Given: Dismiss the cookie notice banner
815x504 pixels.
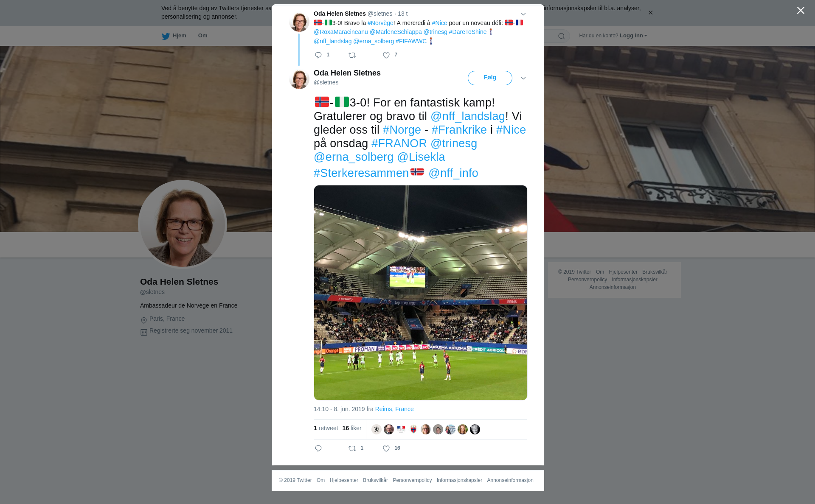Looking at the screenshot, I should pyautogui.click(x=650, y=13).
